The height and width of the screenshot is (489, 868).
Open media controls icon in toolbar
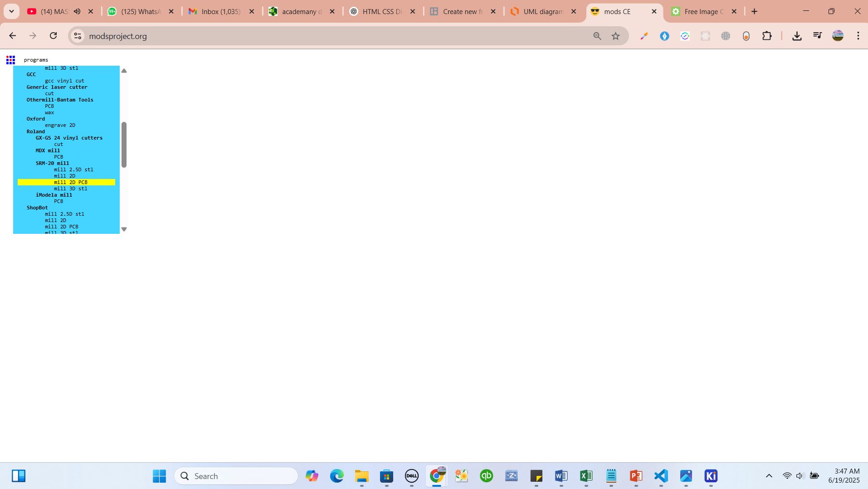click(x=817, y=36)
